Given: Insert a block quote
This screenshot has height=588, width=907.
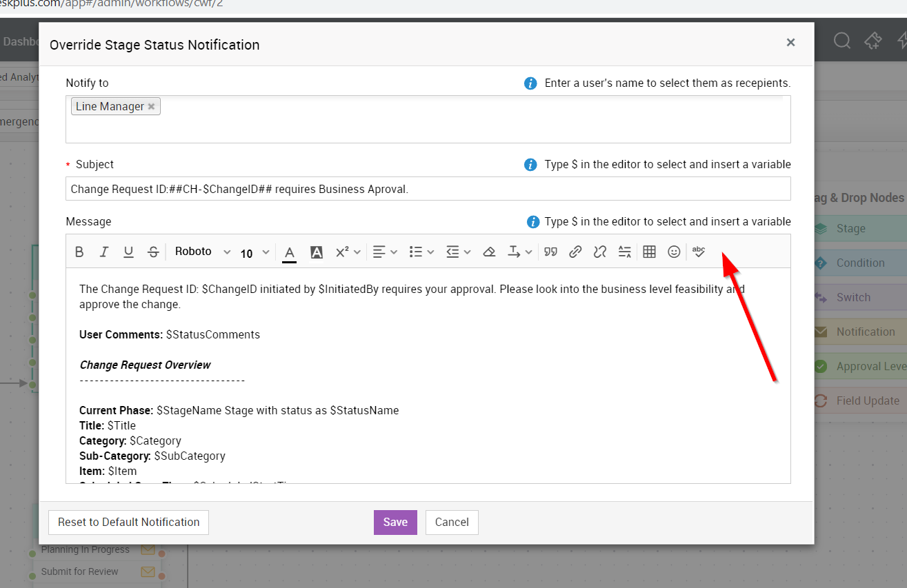Looking at the screenshot, I should pyautogui.click(x=550, y=252).
